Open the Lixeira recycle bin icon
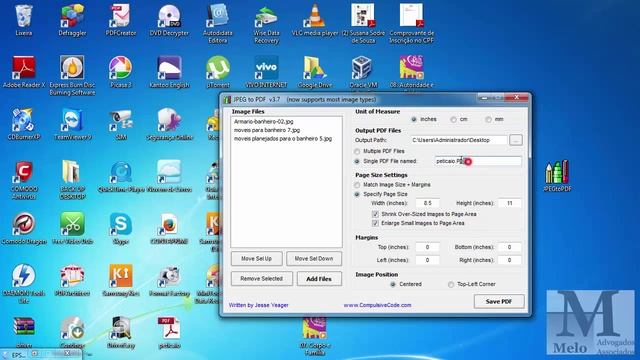Viewport: 640px width, 360px height. (x=23, y=20)
